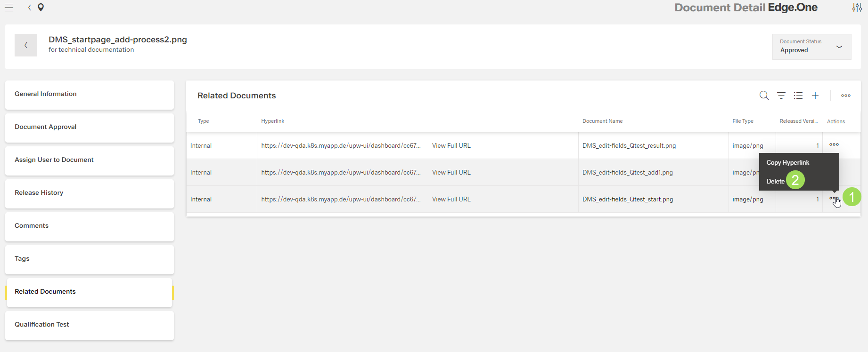Click the location pin icon
Viewport: 868px width, 352px height.
click(41, 8)
